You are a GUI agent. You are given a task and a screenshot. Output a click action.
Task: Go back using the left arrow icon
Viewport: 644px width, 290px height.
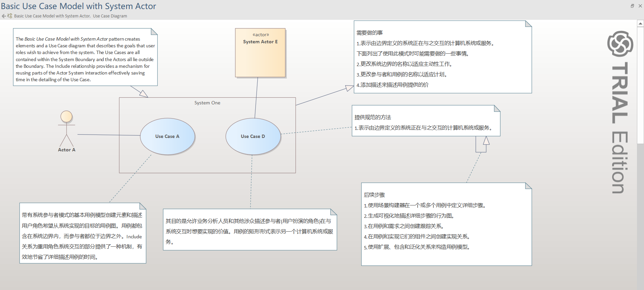[4, 16]
